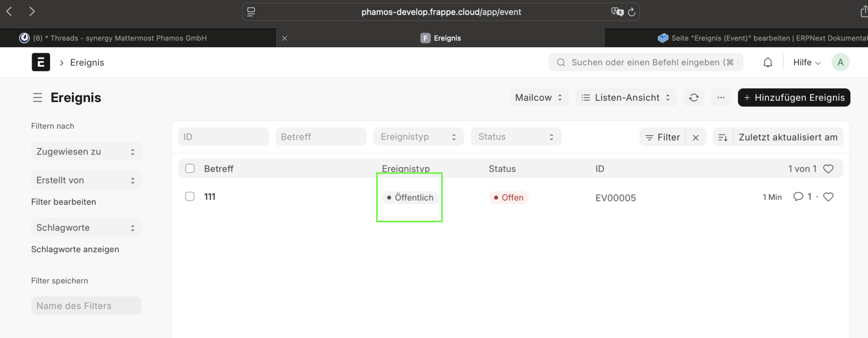Open the three-dot more options menu

tap(721, 98)
